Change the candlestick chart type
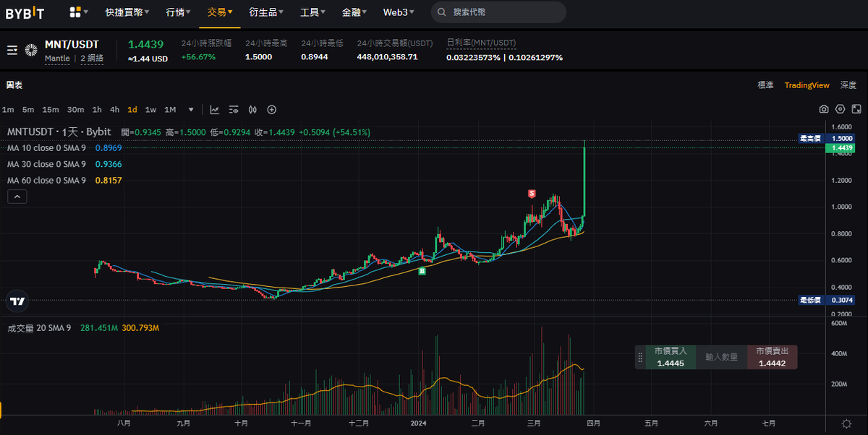This screenshot has width=868, height=435. (252, 110)
